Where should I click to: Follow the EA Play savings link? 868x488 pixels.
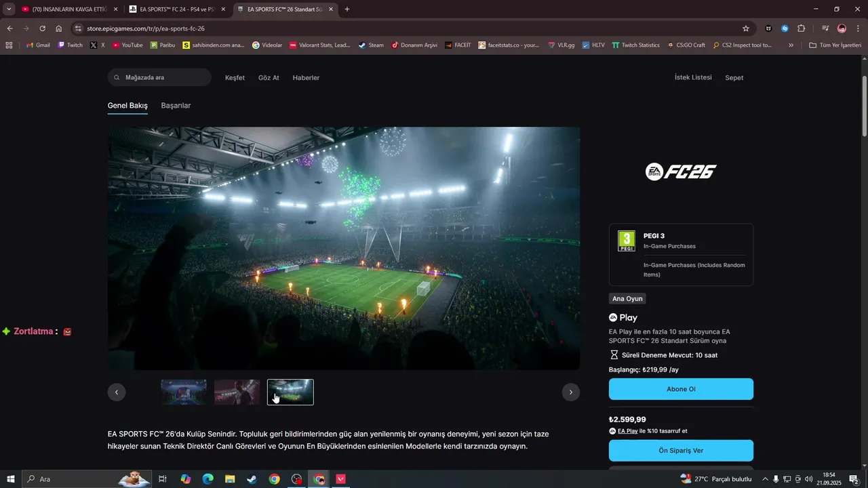tap(627, 431)
